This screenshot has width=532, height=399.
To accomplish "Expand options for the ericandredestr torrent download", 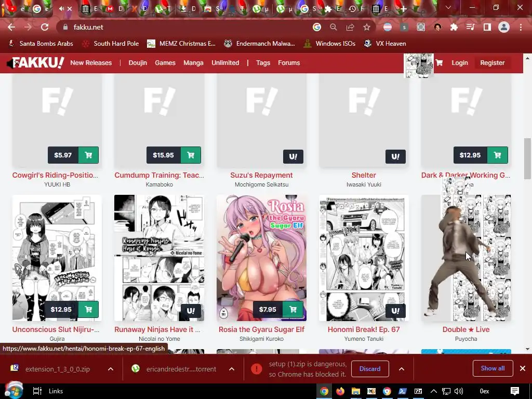I will (232, 369).
